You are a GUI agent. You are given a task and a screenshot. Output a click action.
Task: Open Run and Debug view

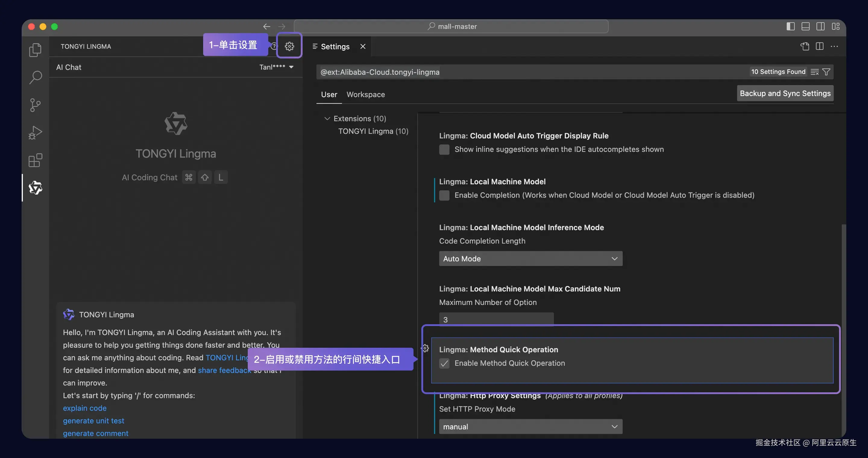35,133
